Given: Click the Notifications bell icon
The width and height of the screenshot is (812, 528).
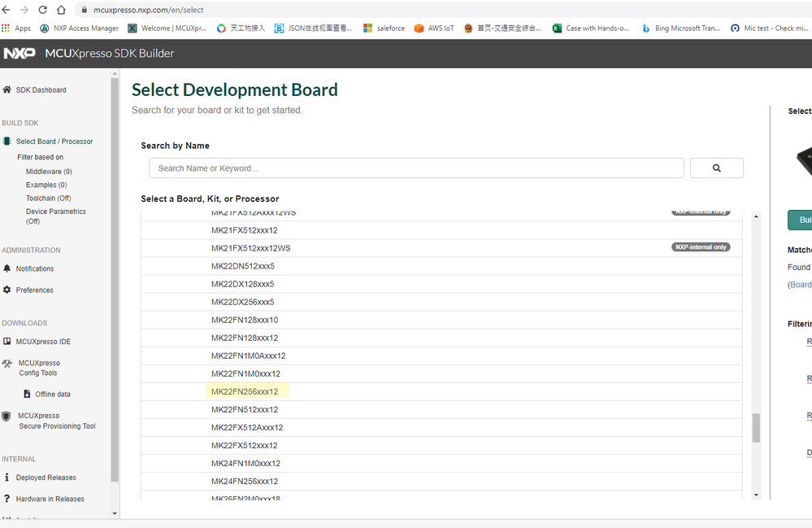Looking at the screenshot, I should pyautogui.click(x=7, y=268).
